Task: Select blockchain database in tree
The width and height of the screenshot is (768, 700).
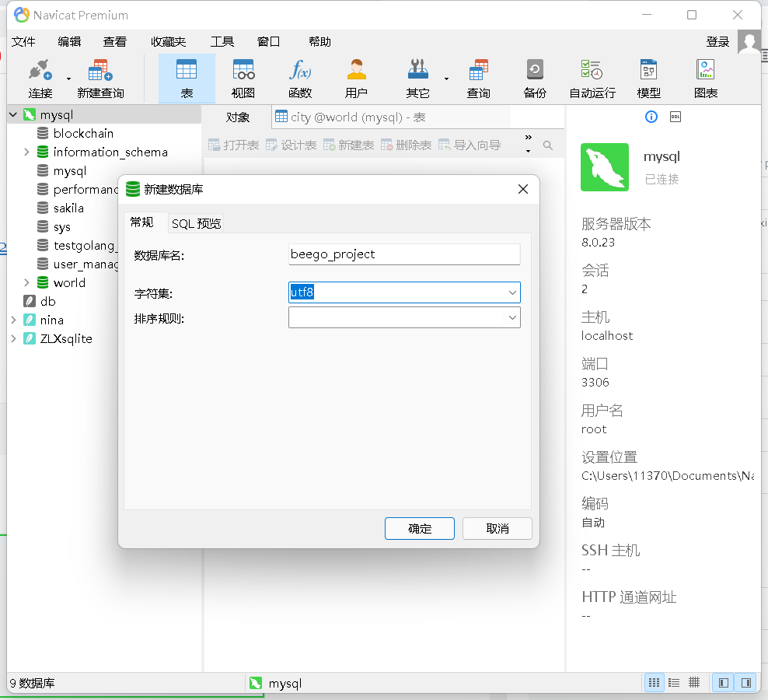Action: pyautogui.click(x=83, y=133)
